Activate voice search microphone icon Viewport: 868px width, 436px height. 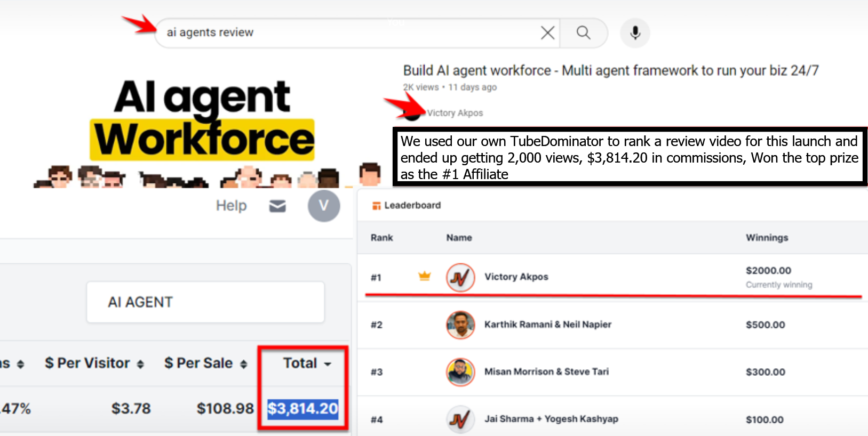pyautogui.click(x=635, y=33)
